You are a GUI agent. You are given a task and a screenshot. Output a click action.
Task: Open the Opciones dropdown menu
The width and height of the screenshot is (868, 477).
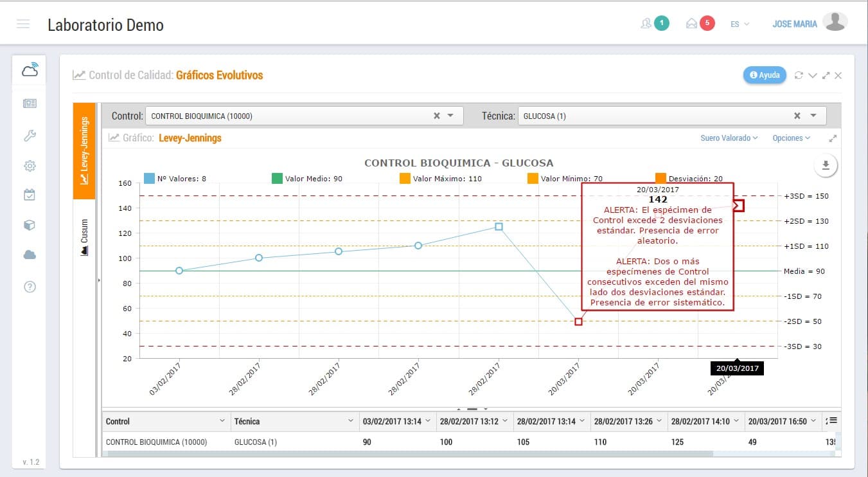[791, 138]
